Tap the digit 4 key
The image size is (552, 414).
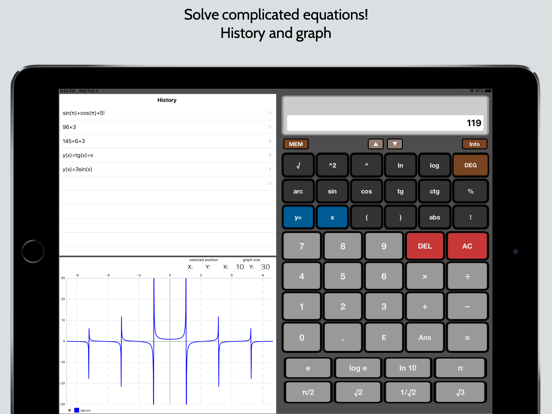[302, 276]
